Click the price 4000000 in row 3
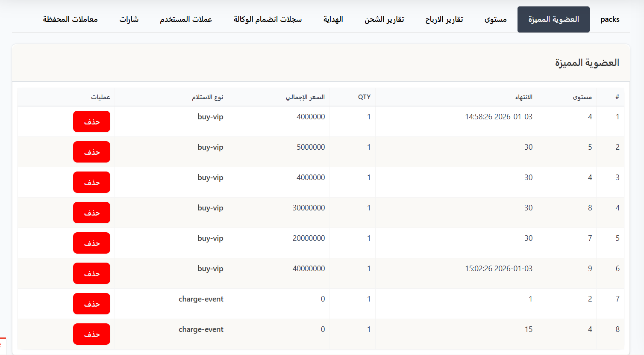Viewport: 644px width, 355px height. pyautogui.click(x=311, y=177)
